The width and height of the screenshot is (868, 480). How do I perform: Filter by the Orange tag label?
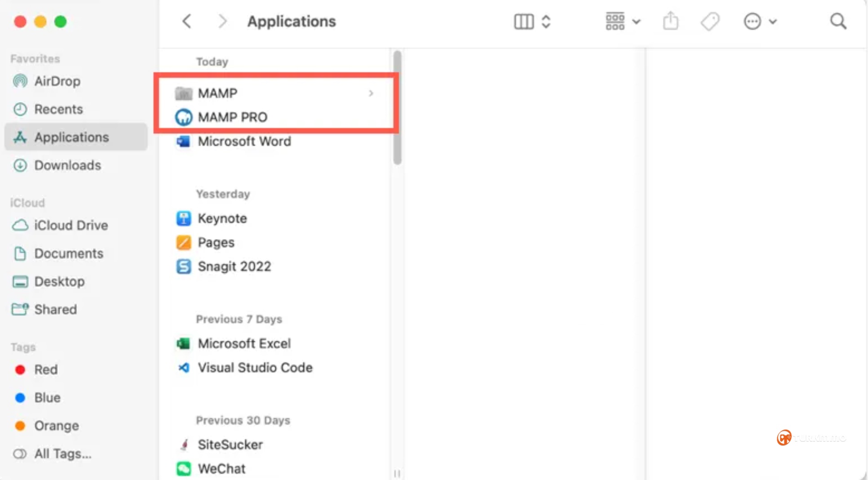point(57,426)
